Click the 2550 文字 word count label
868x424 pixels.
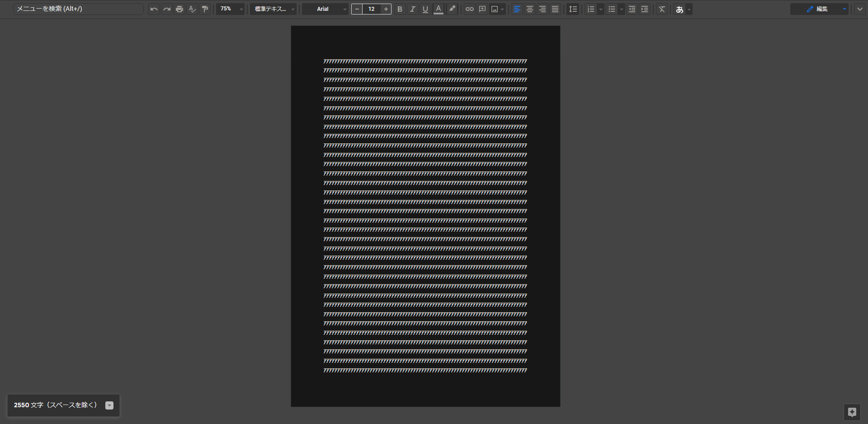[56, 405]
